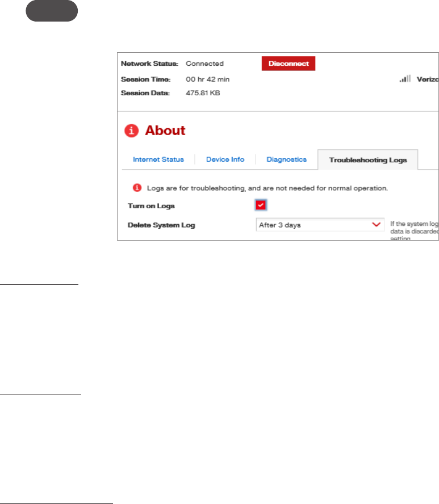Image resolution: width=439 pixels, height=504 pixels.
Task: Click the Turn on Logs label
Action: (151, 206)
